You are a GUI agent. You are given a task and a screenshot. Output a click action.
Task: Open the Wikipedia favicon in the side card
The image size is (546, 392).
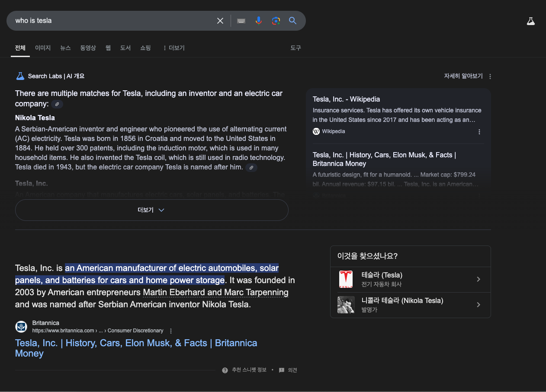coord(316,131)
